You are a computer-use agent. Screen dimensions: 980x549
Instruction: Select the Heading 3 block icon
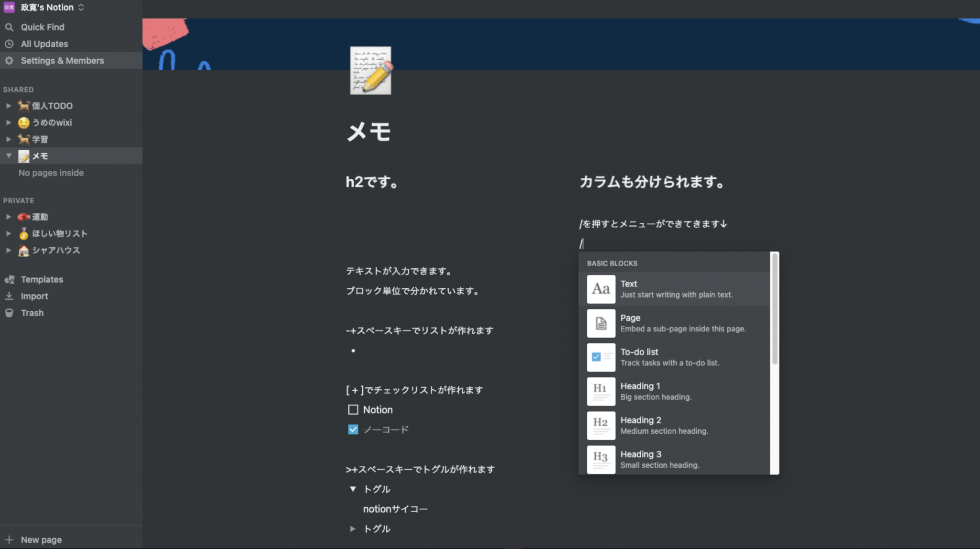(x=601, y=459)
